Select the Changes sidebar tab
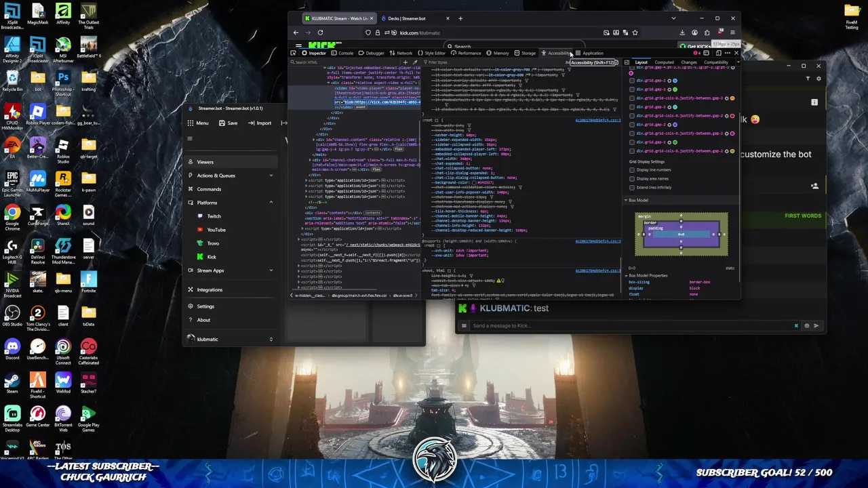The height and width of the screenshot is (488, 868). click(x=688, y=62)
